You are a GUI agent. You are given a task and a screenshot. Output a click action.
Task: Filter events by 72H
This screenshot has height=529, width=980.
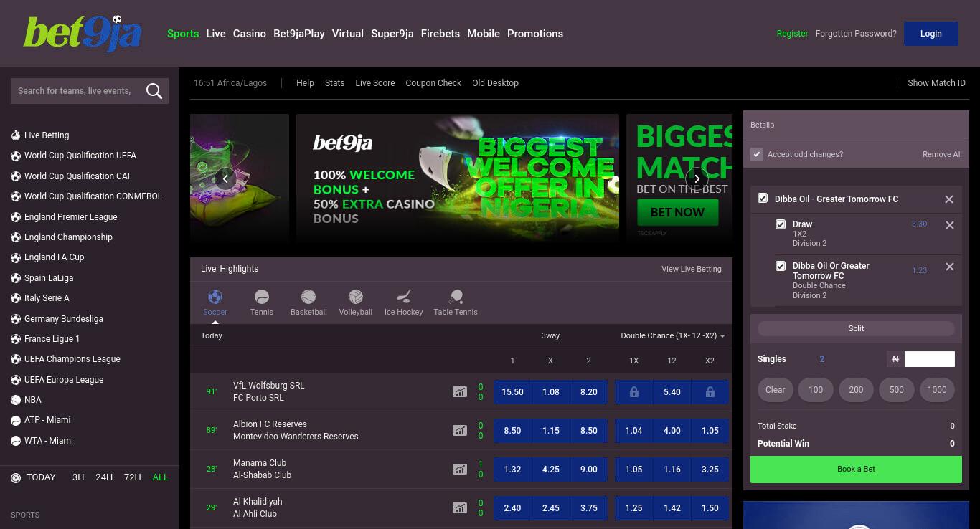click(x=133, y=477)
